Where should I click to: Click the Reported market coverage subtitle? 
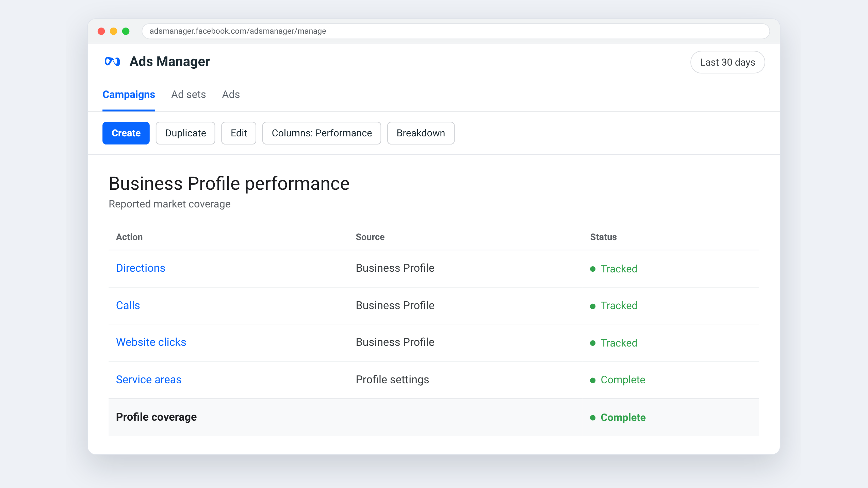[x=169, y=204]
